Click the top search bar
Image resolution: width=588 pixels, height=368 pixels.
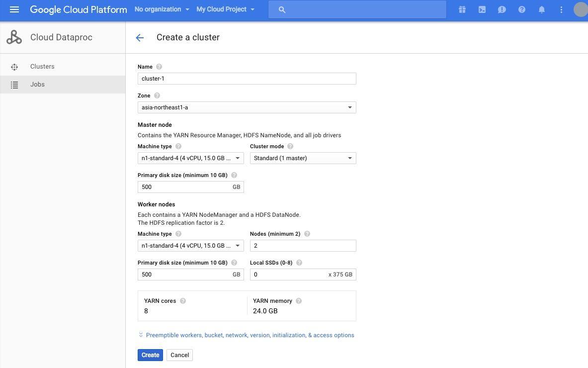[357, 10]
